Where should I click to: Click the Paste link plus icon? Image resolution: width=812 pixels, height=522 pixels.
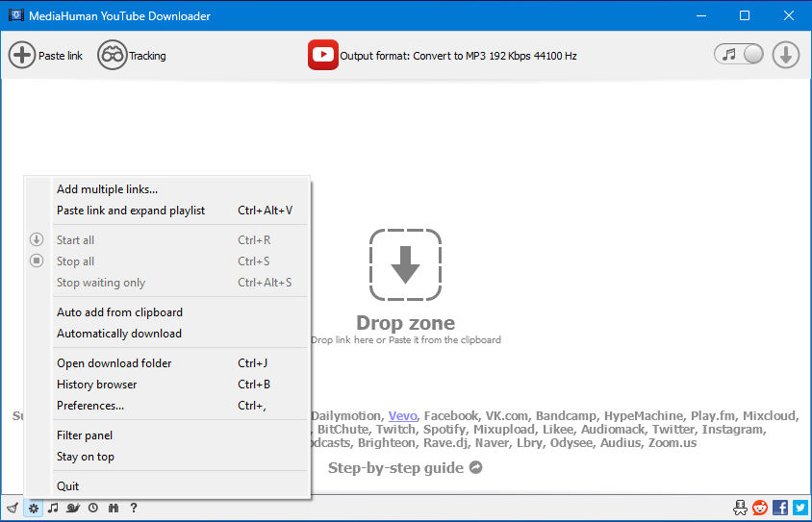pyautogui.click(x=22, y=56)
